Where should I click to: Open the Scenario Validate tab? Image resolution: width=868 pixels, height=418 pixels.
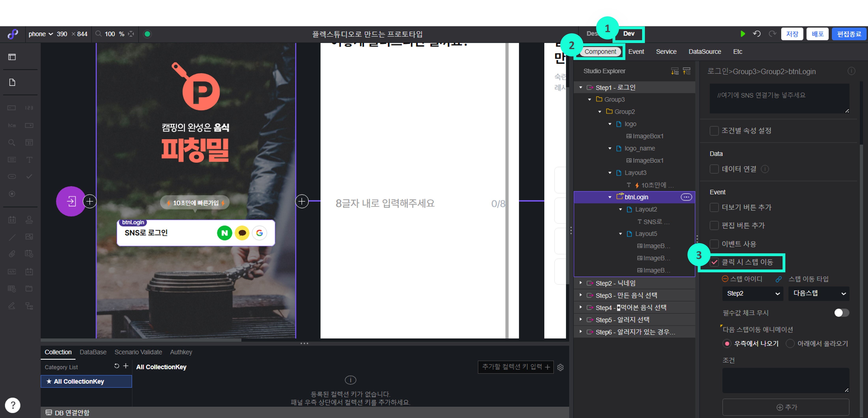[x=138, y=352]
